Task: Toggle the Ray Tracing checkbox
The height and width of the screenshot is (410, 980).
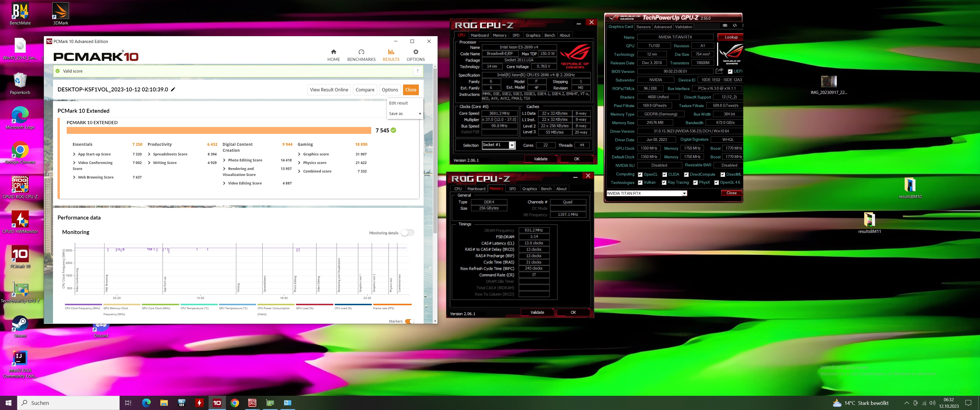Action: [x=664, y=183]
